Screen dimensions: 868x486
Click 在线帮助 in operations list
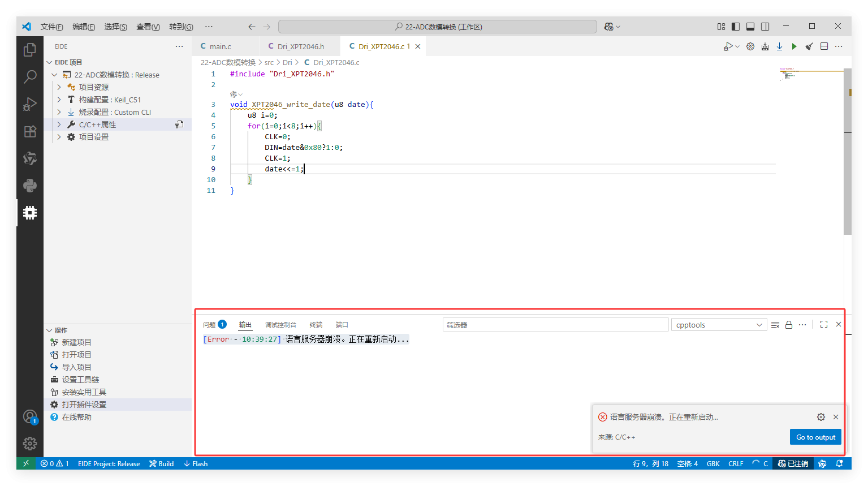click(76, 417)
